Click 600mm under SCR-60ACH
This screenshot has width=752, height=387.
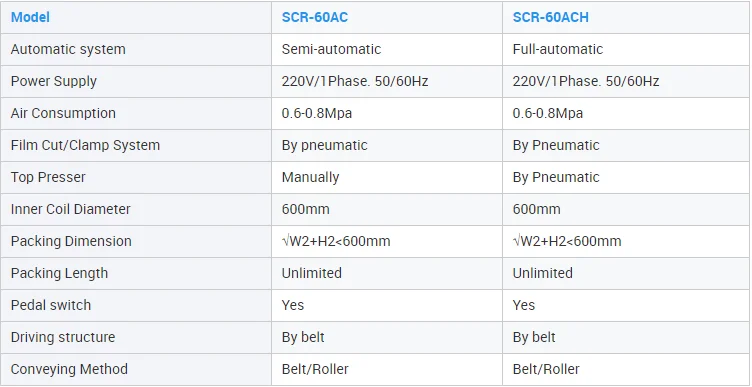tap(536, 209)
